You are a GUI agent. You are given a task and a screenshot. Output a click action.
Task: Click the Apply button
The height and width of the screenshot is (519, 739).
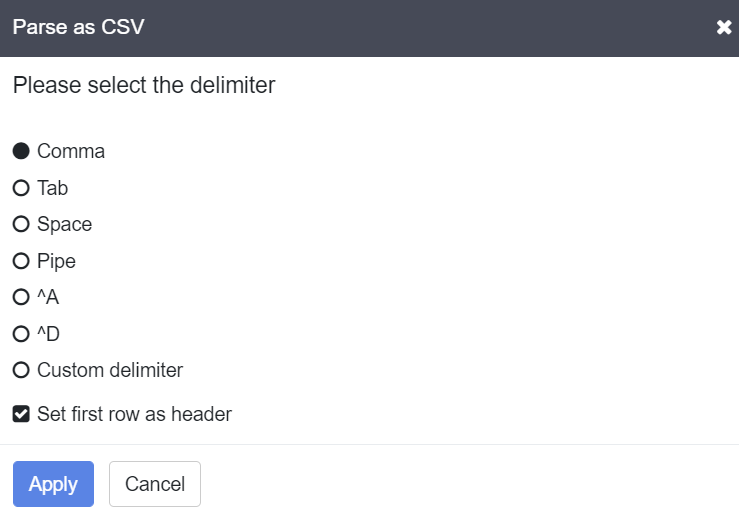[x=53, y=484]
